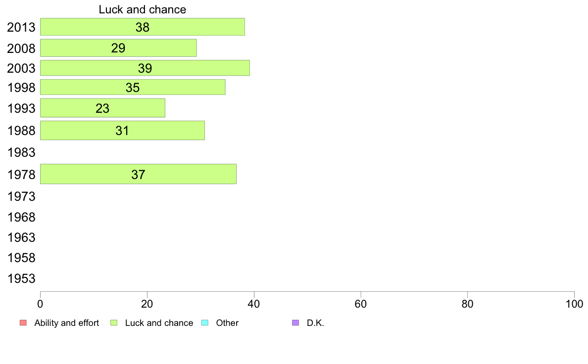Select the 1978 bar showing 37
The height and width of the screenshot is (364, 588).
tap(138, 174)
